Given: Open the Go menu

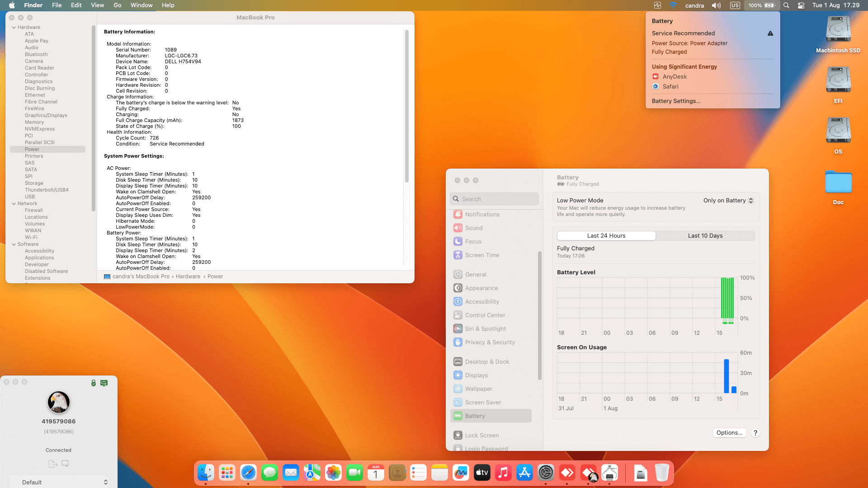Looking at the screenshot, I should point(118,5).
